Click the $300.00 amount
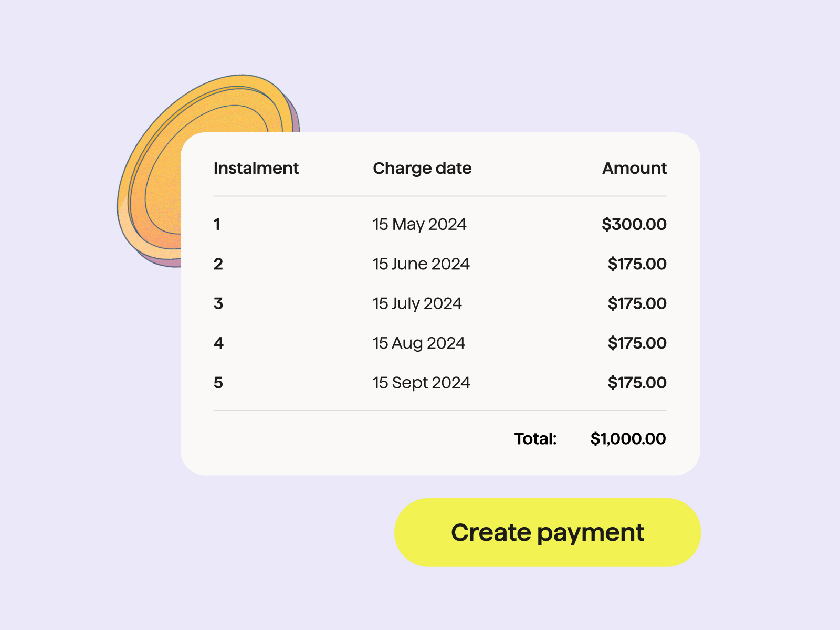 634,224
